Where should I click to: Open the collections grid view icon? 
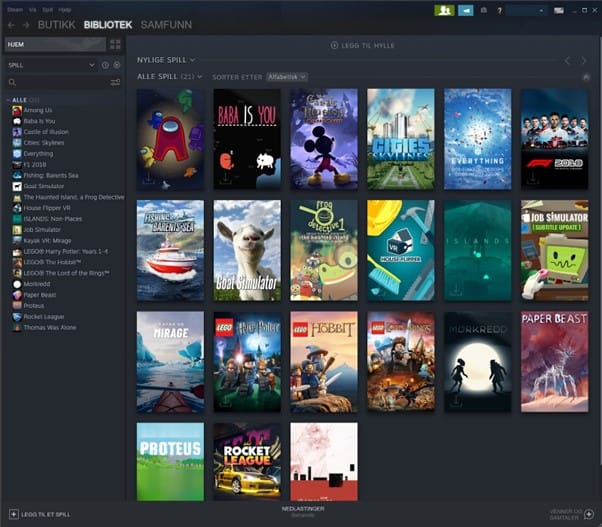tap(115, 44)
